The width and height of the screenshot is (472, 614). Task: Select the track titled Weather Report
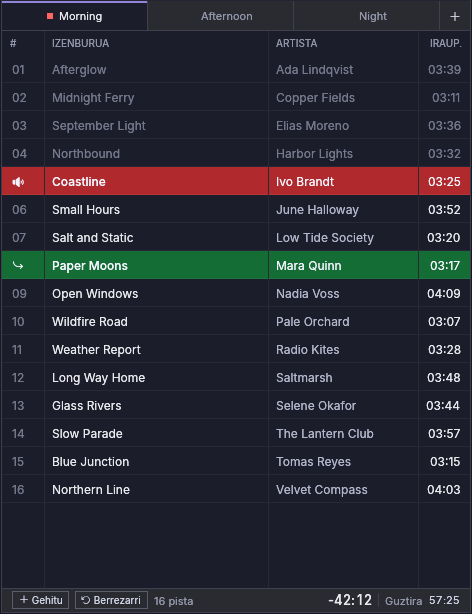(x=96, y=350)
